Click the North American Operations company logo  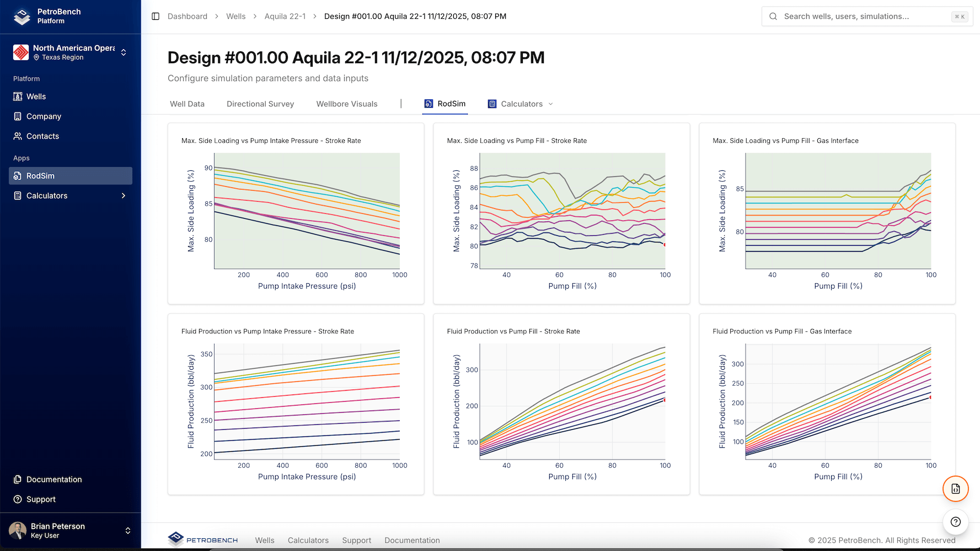(20, 52)
